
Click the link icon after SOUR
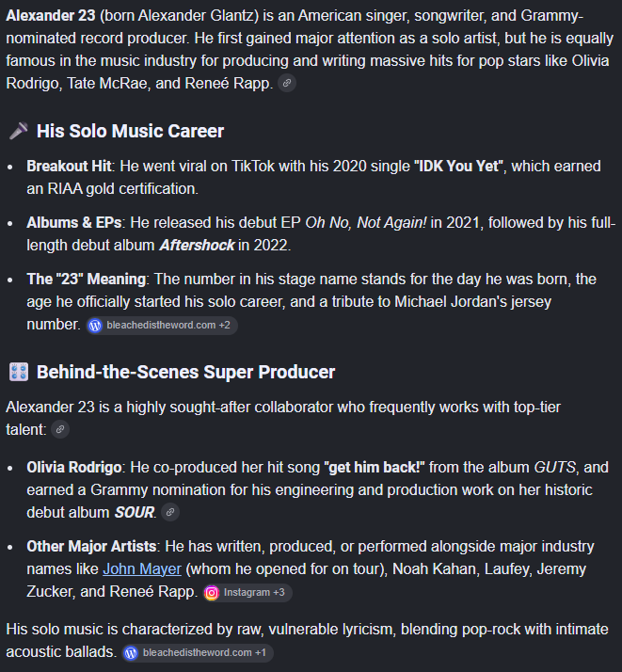coord(170,512)
